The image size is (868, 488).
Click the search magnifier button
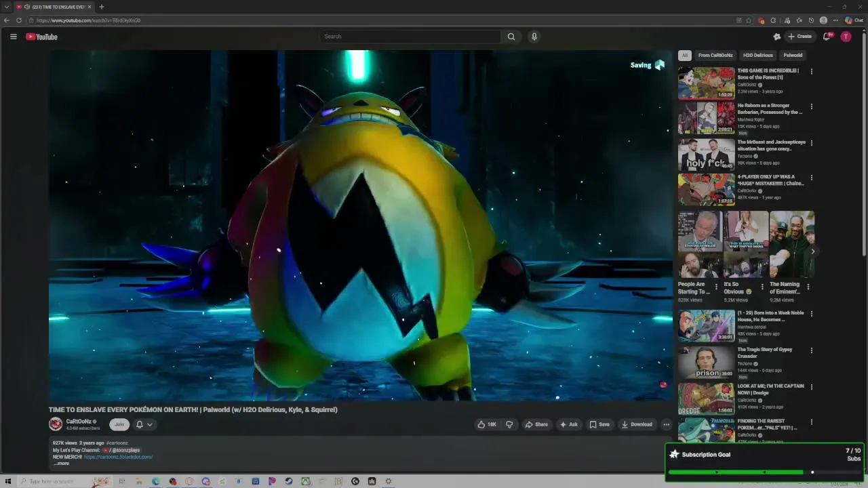(x=511, y=37)
